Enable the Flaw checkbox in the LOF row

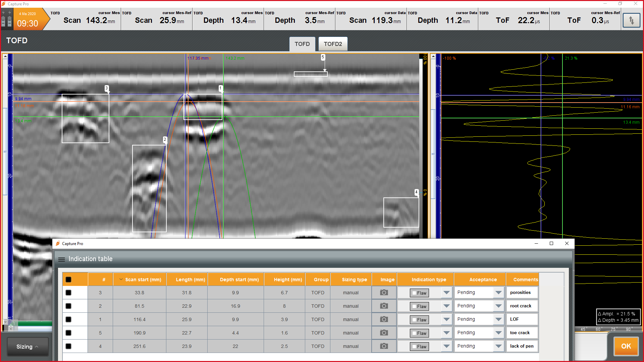414,319
